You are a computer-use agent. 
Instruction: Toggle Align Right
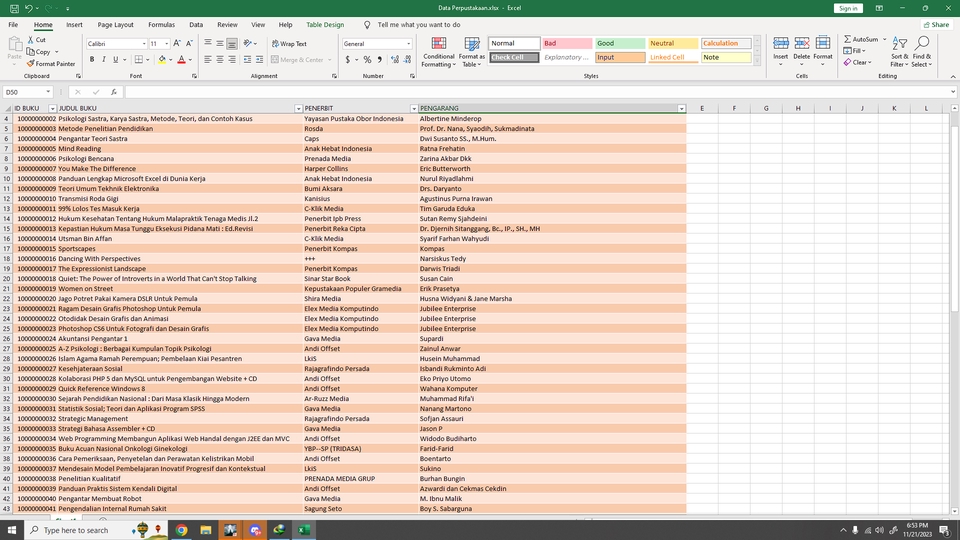(x=232, y=60)
